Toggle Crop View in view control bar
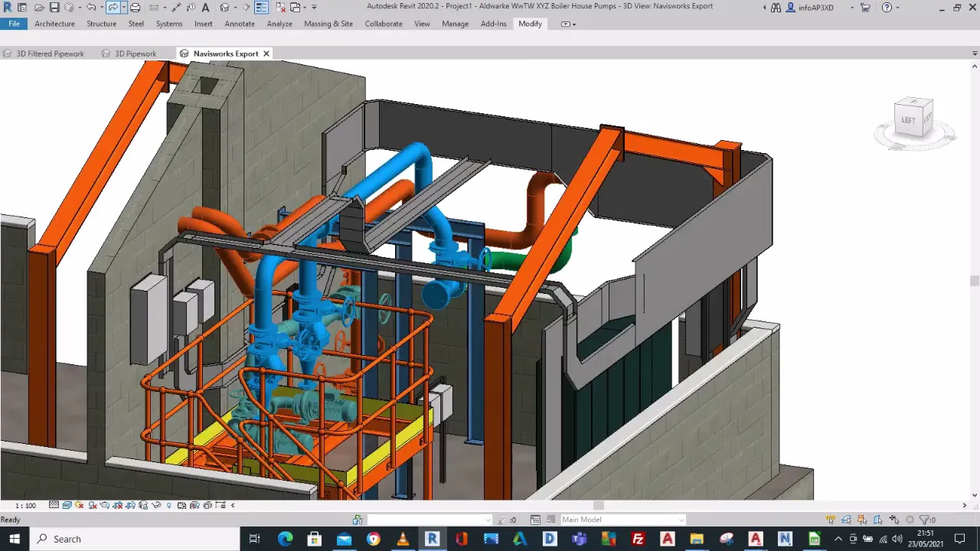980x551 pixels. (117, 505)
